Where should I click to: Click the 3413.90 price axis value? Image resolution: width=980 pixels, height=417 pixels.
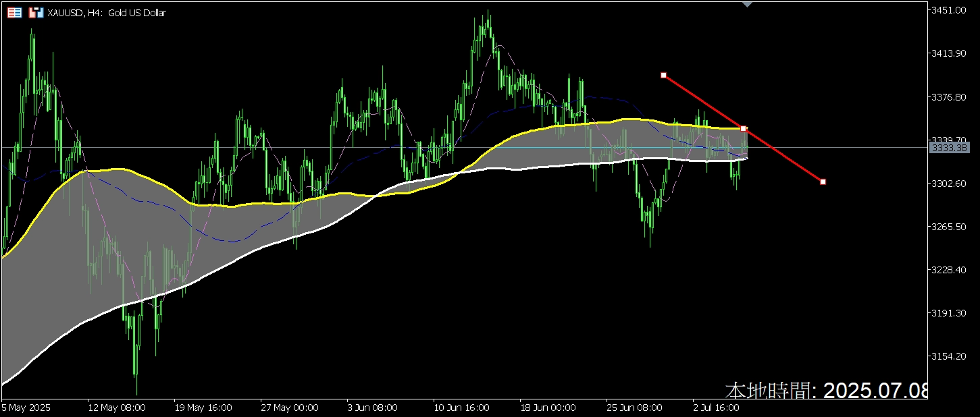[x=948, y=53]
